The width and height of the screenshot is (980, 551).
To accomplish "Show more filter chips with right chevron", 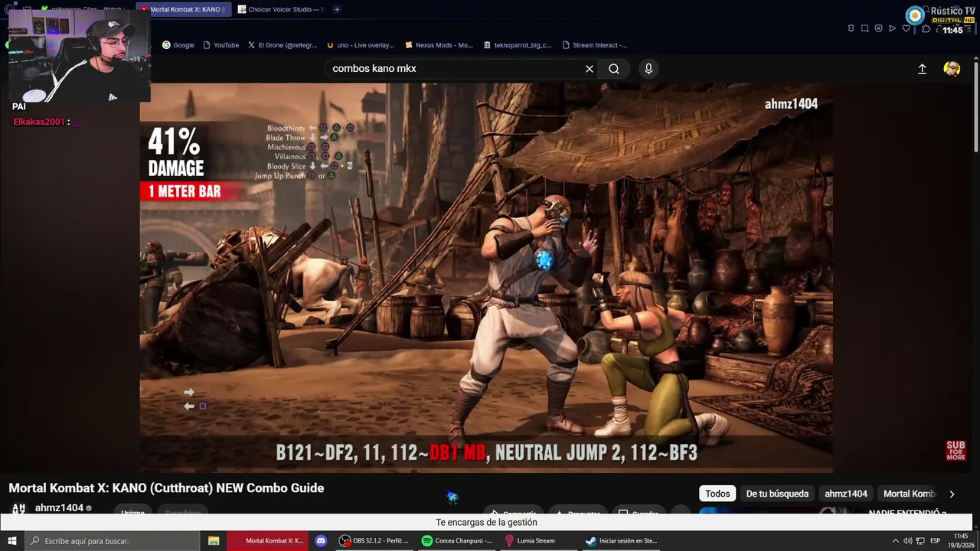I will point(952,494).
